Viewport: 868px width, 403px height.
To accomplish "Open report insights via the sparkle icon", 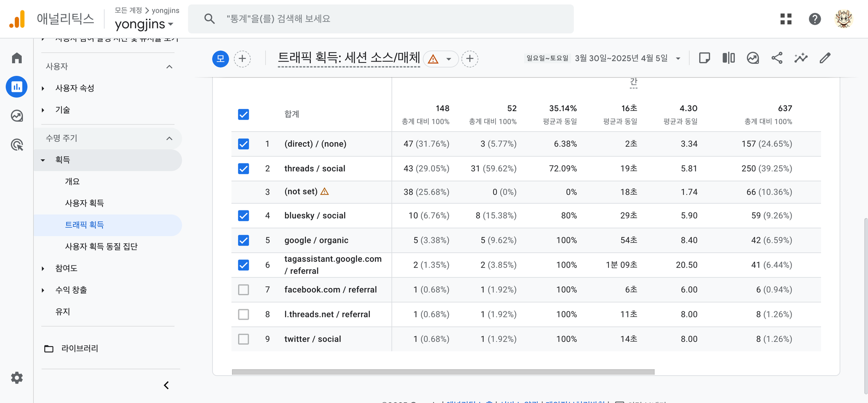I will point(801,58).
